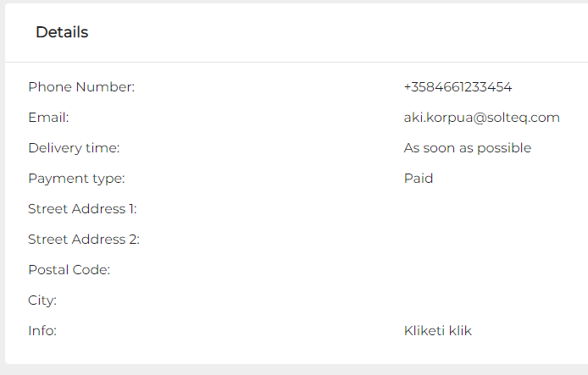Open the aki.korpua@solteq.com email address
Viewport: 588px width, 375px height.
(481, 118)
